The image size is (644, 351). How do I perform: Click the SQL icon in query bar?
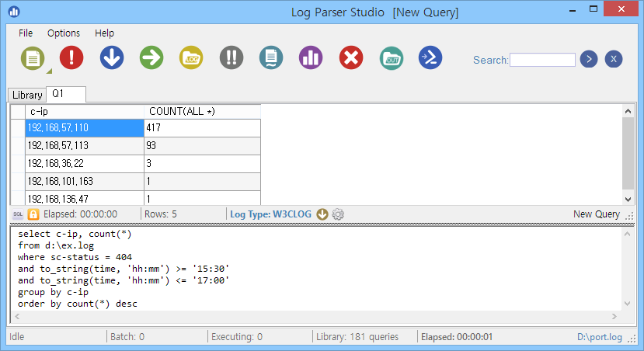point(18,214)
